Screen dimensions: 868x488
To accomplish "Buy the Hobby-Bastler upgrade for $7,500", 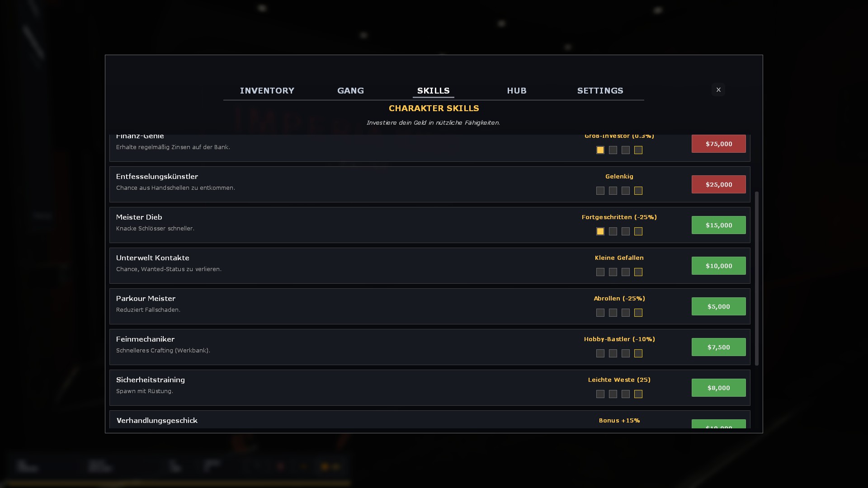I will [x=718, y=347].
